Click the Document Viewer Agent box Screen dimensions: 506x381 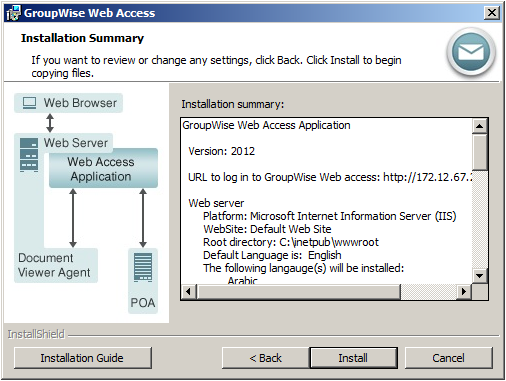tap(56, 265)
